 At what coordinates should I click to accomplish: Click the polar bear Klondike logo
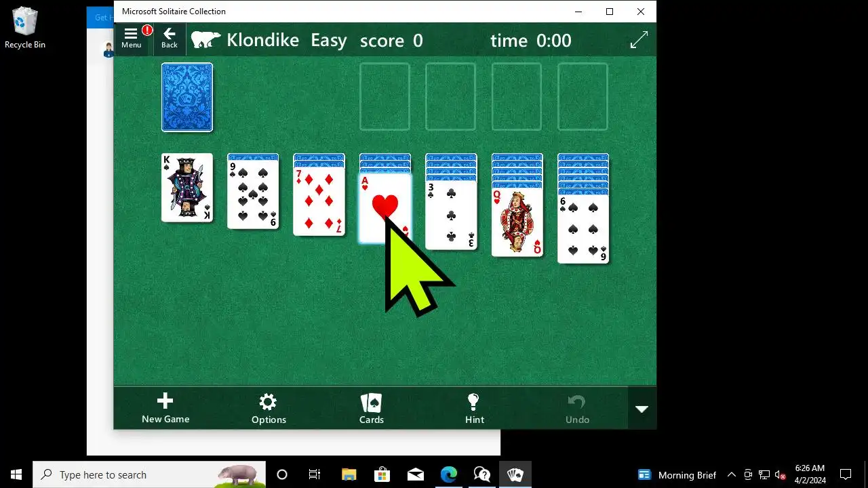205,40
